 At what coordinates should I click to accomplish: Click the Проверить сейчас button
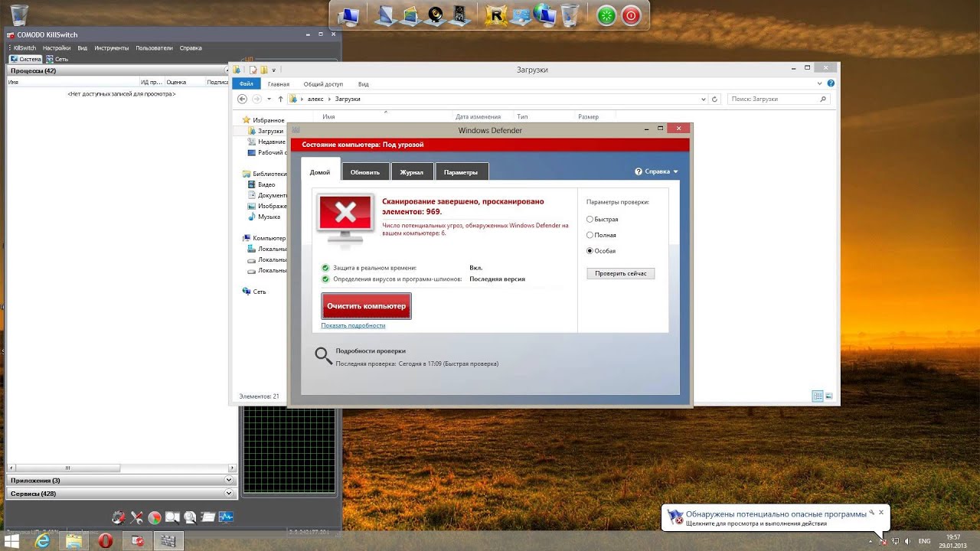pos(621,273)
